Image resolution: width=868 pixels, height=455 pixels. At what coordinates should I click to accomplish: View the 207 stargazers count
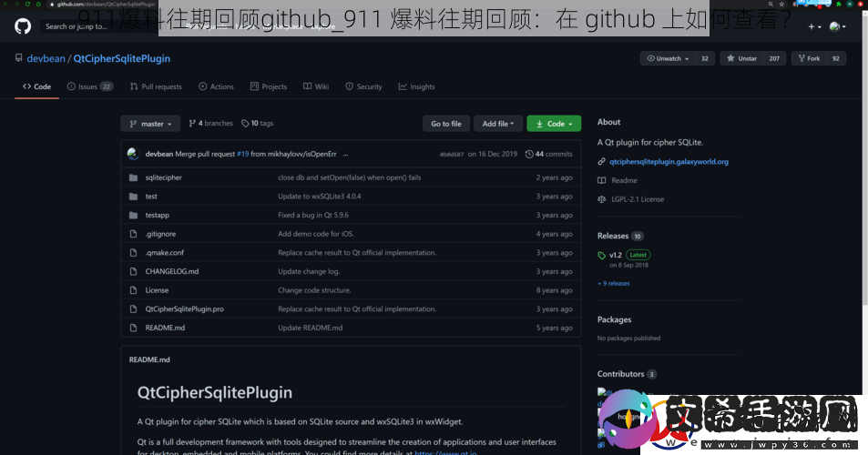[774, 58]
